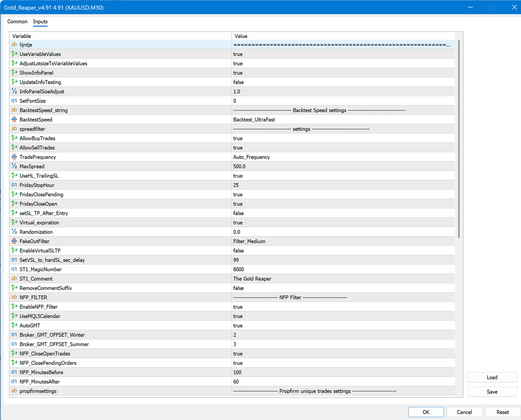This screenshot has height=420, width=521.
Task: Click the enum icon beside BacktestSpeed
Action: [14, 120]
